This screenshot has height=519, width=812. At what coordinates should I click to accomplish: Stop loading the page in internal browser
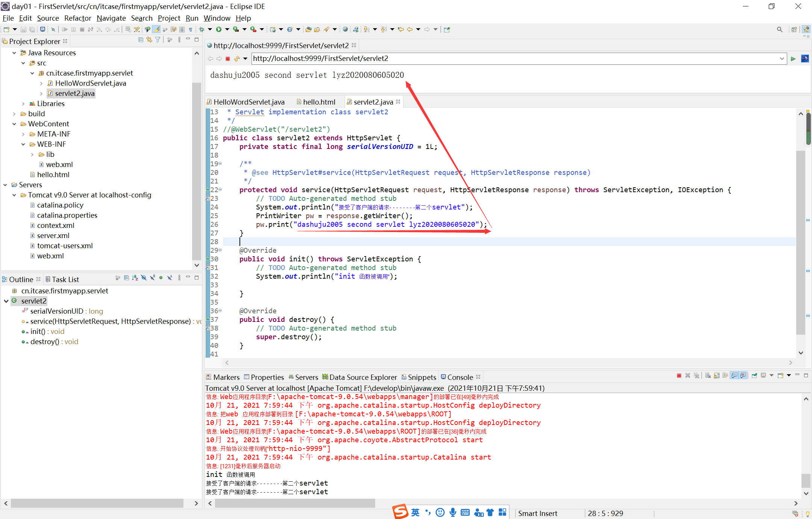[228, 59]
